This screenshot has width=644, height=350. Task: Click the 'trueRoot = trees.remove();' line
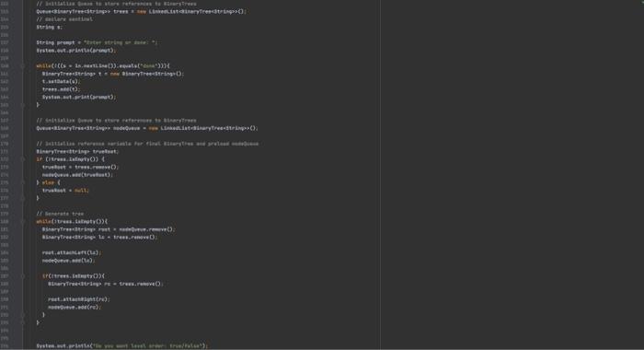click(x=81, y=168)
